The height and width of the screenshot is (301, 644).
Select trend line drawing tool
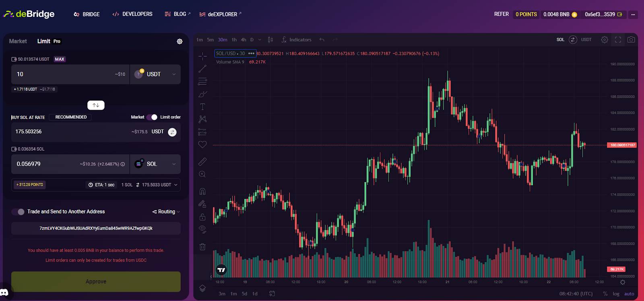tap(202, 69)
